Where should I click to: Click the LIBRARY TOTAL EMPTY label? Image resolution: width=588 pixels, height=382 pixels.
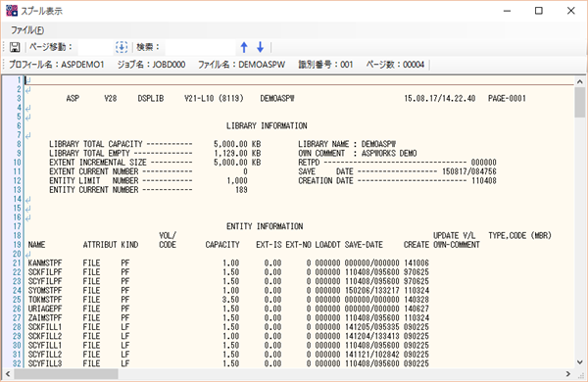click(x=89, y=154)
